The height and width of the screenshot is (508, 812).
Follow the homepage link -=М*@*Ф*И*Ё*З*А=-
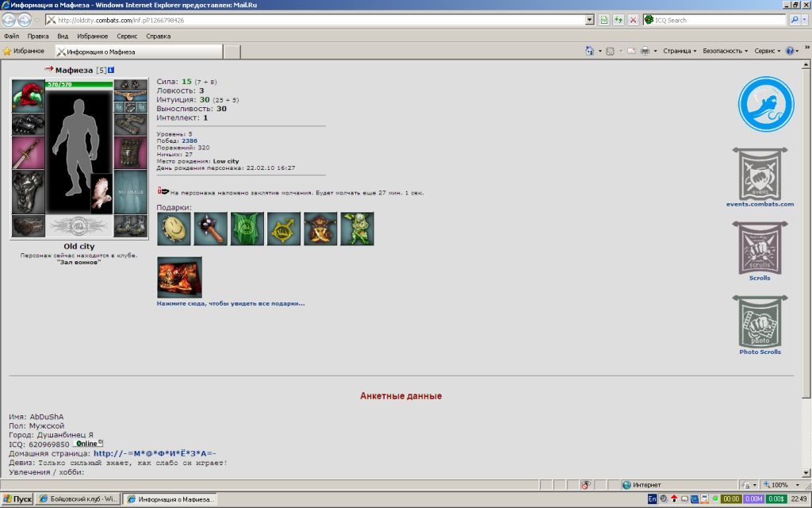[x=155, y=453]
